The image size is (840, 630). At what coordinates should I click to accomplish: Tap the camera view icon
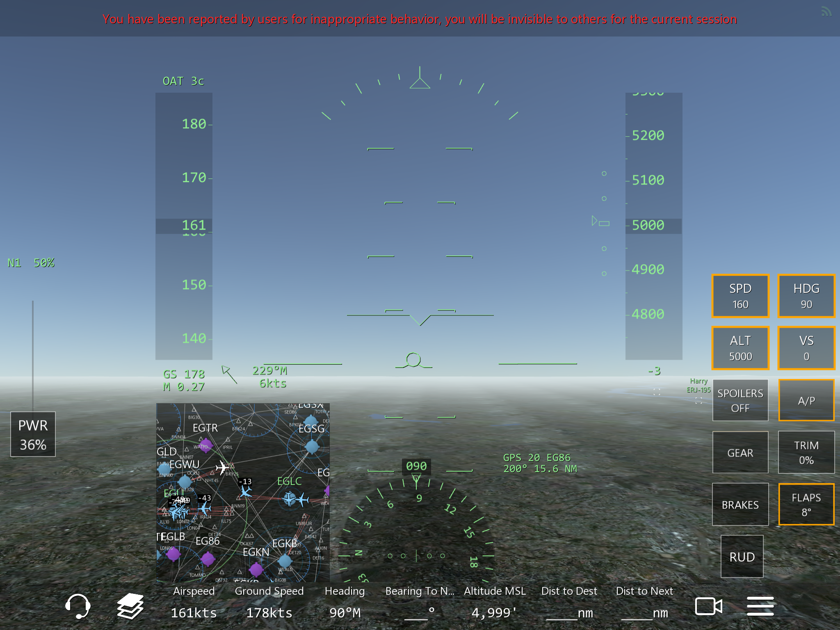point(708,606)
